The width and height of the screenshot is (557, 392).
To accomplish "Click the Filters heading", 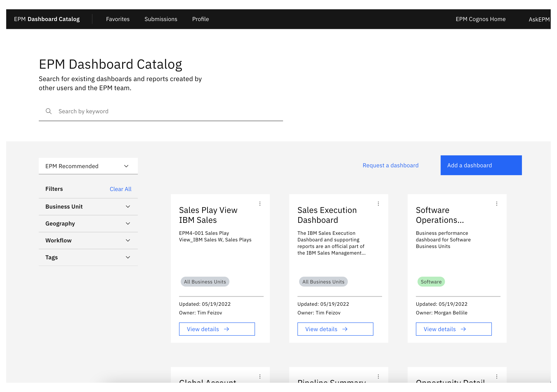I will tap(54, 189).
